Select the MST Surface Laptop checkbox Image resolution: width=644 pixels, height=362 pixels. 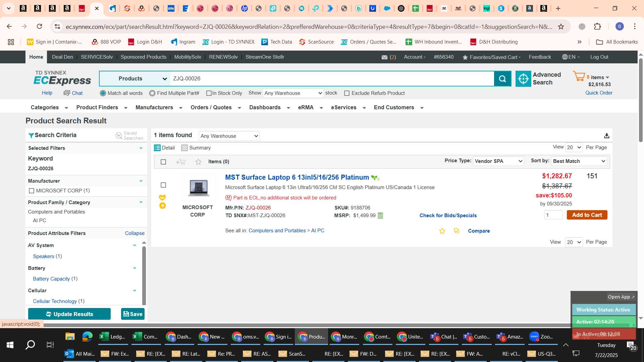point(163,185)
